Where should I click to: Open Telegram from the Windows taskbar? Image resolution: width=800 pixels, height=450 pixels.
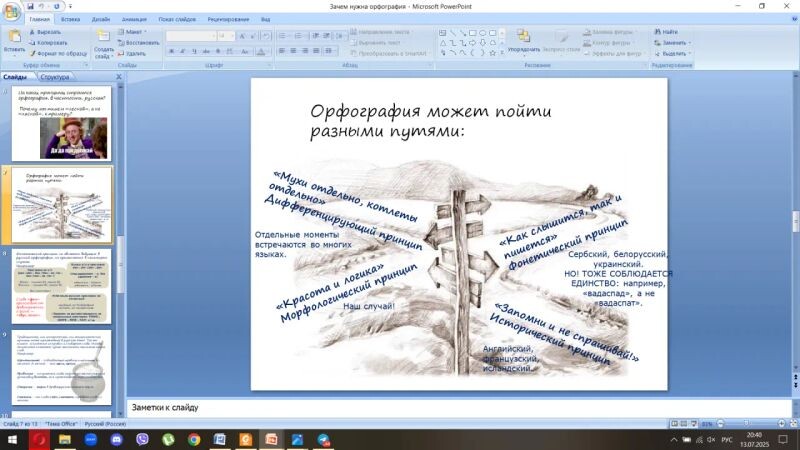[324, 439]
